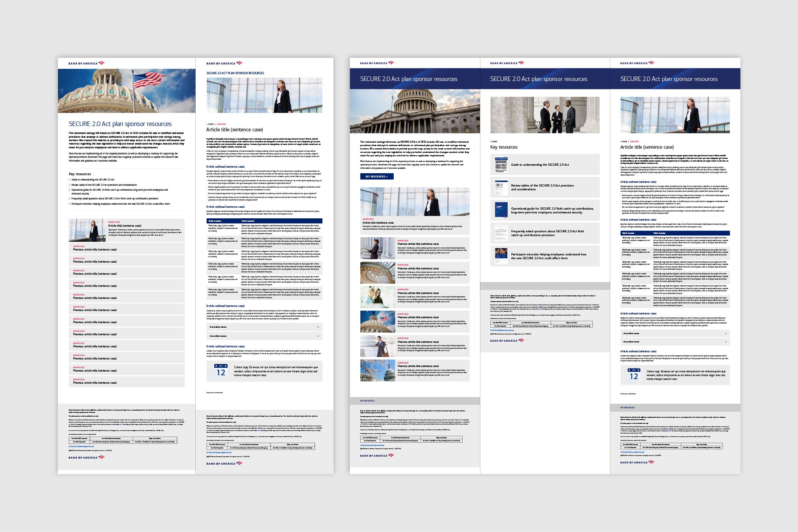Click three business people photo on Key resources page
This screenshot has width=798, height=532.
pos(545,115)
